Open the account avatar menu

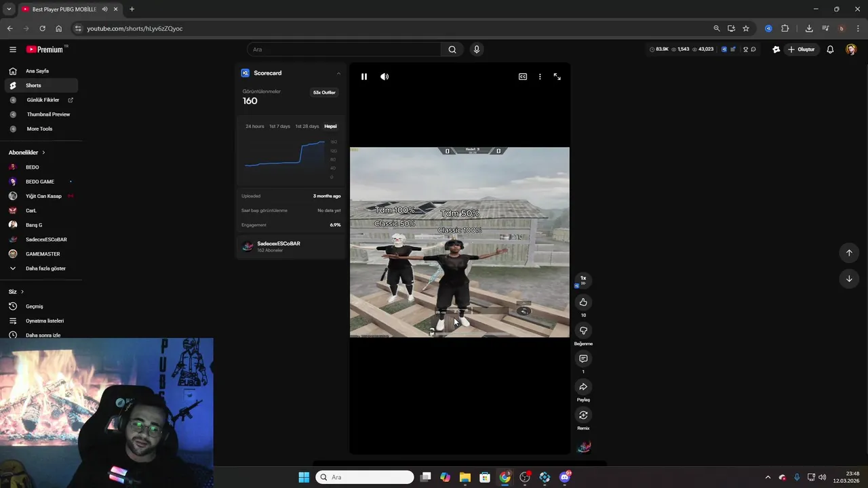(x=851, y=49)
